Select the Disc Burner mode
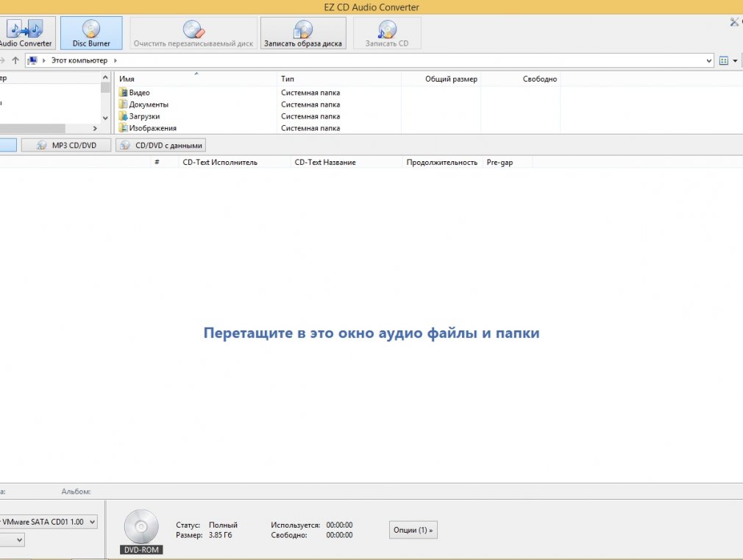 (91, 33)
